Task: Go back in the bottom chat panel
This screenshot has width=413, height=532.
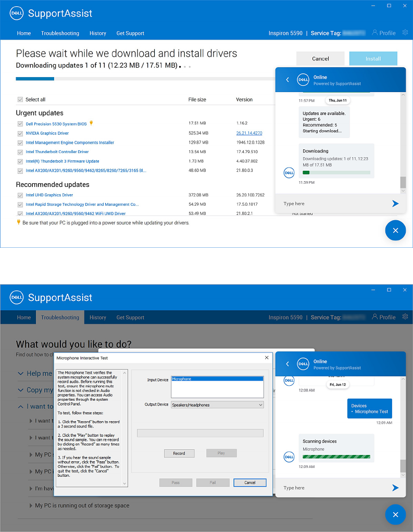Action: coord(287,364)
